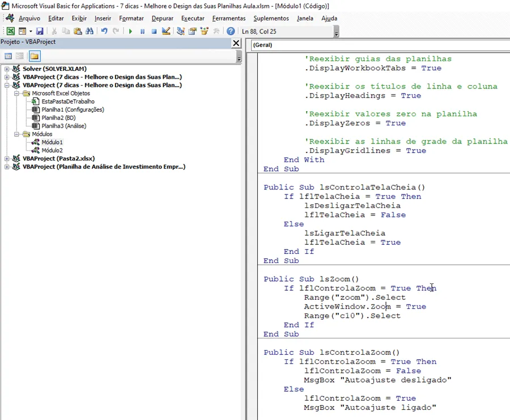Image resolution: width=510 pixels, height=420 pixels.
Task: Click the View Object icon in Project pane
Action: (20, 56)
